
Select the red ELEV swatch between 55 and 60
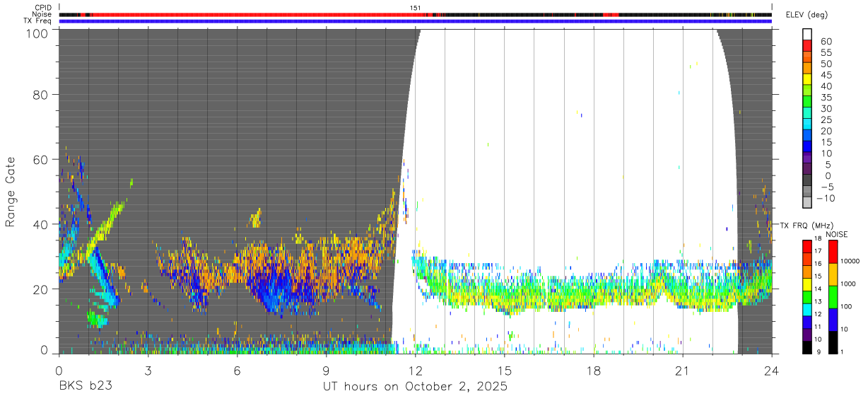[807, 47]
